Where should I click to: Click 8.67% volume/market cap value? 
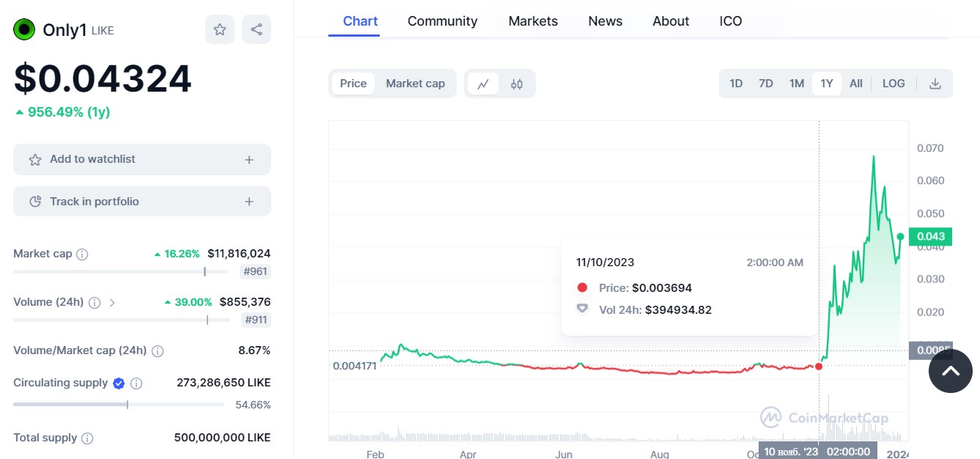click(x=254, y=350)
